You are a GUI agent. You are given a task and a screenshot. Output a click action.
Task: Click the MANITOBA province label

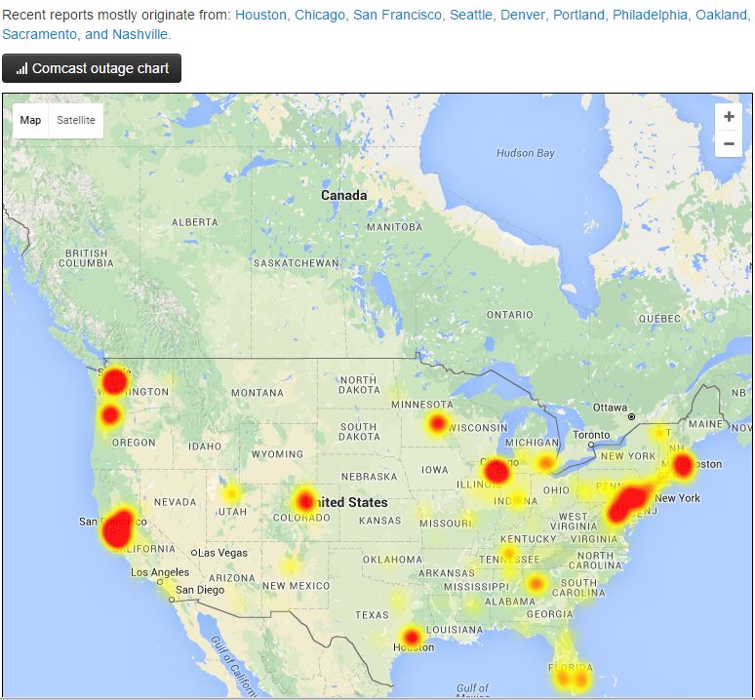pos(394,227)
